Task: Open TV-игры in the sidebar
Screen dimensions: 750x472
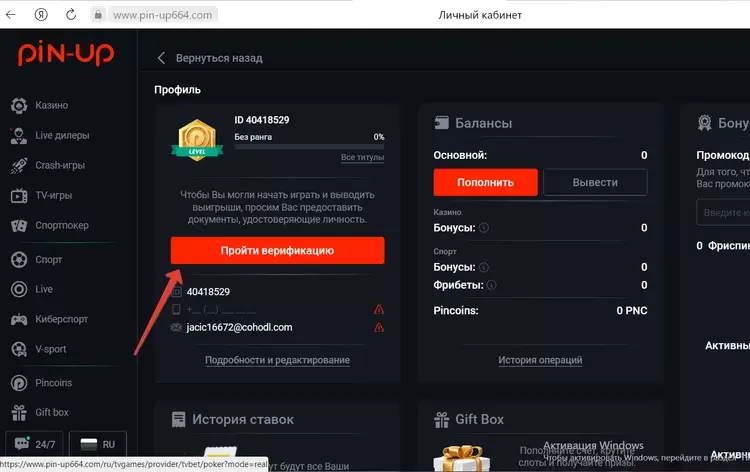Action: tap(54, 196)
